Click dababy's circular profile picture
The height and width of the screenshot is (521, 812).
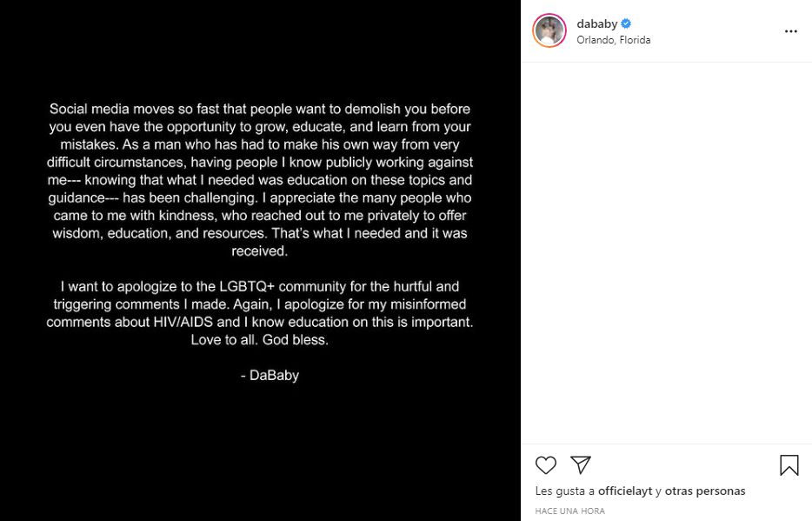coord(549,30)
